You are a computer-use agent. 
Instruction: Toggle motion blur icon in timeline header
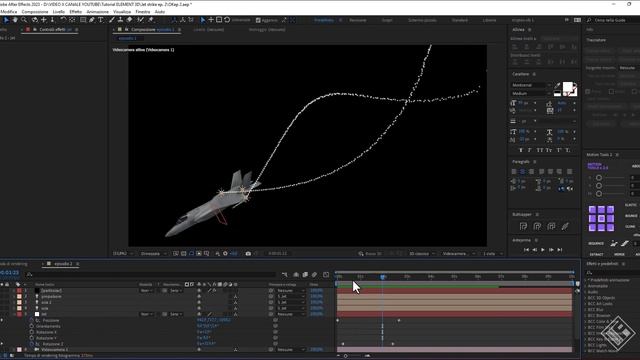click(x=314, y=275)
